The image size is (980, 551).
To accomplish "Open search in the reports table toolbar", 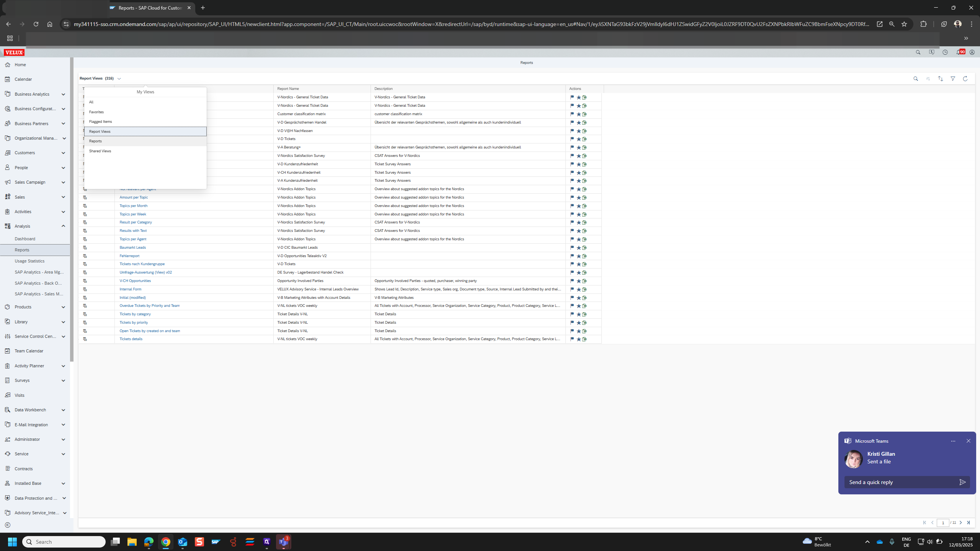I will coord(916,78).
